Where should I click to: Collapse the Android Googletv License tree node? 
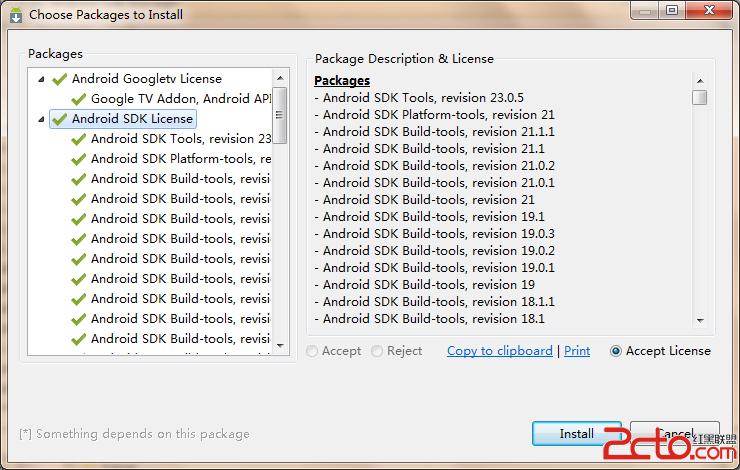coord(41,79)
